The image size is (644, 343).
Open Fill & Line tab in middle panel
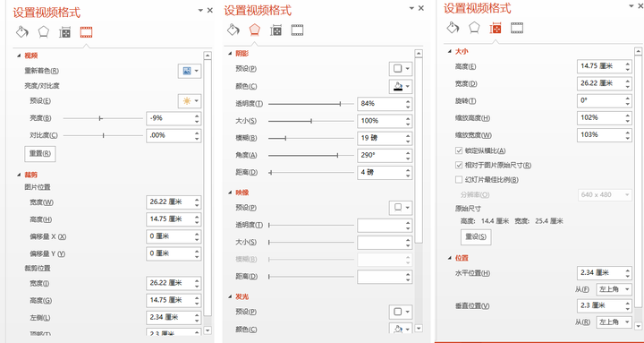pyautogui.click(x=233, y=30)
